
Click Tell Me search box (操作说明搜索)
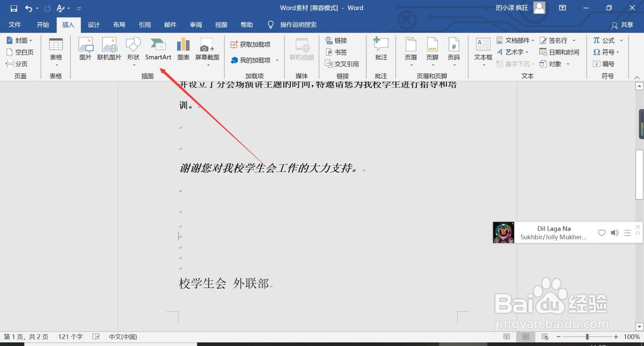click(298, 24)
